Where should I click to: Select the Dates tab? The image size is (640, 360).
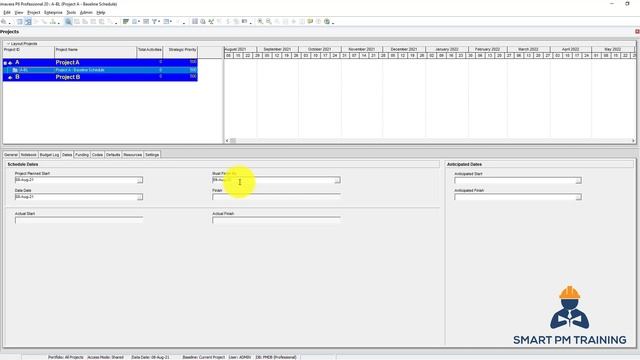tap(67, 155)
